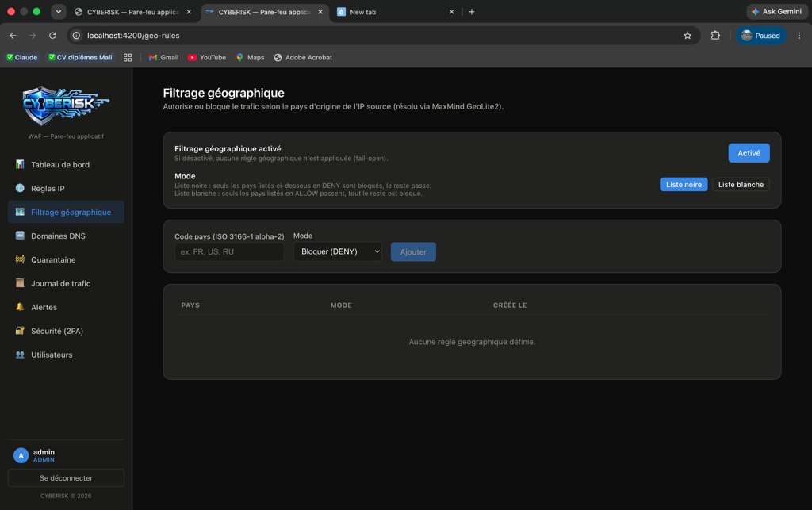Viewport: 812px width, 510px height.
Task: Open the Maps bookmark
Action: point(250,57)
